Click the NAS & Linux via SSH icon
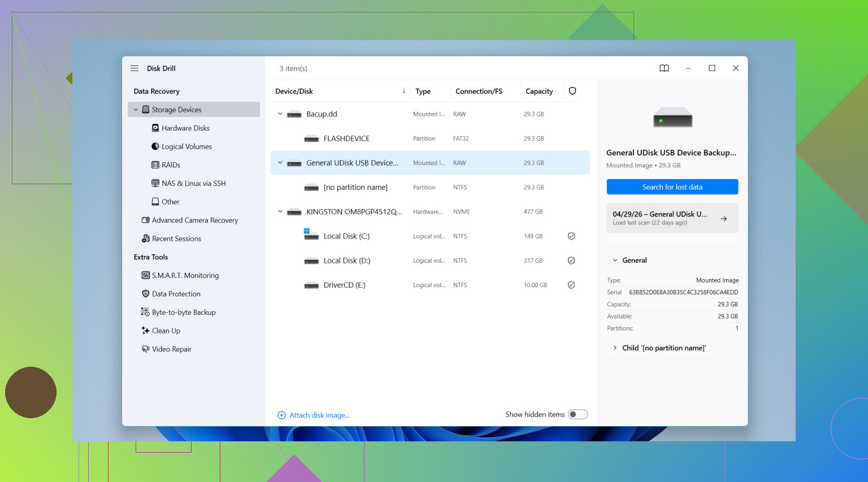This screenshot has height=482, width=868. tap(155, 183)
